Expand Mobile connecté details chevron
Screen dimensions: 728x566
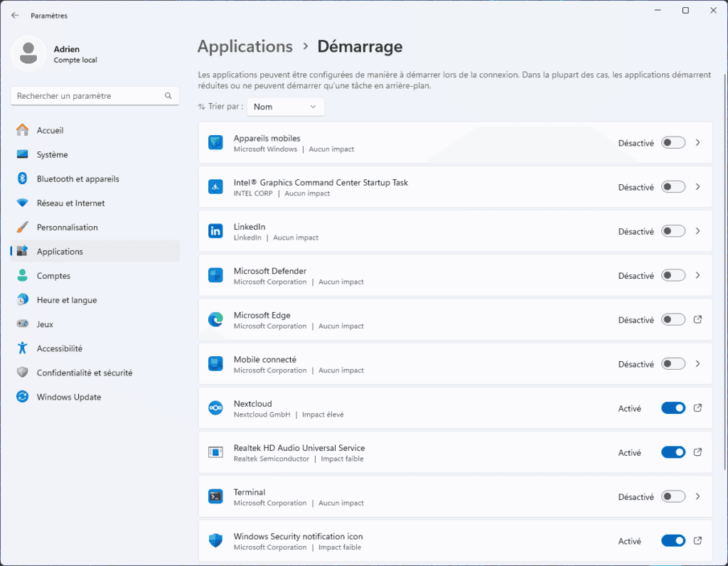[697, 363]
